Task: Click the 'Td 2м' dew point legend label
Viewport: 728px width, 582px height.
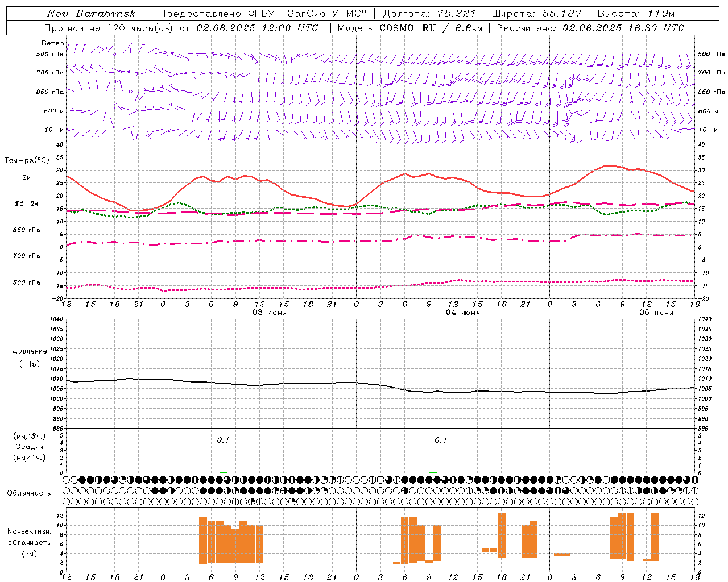Action: click(x=27, y=203)
